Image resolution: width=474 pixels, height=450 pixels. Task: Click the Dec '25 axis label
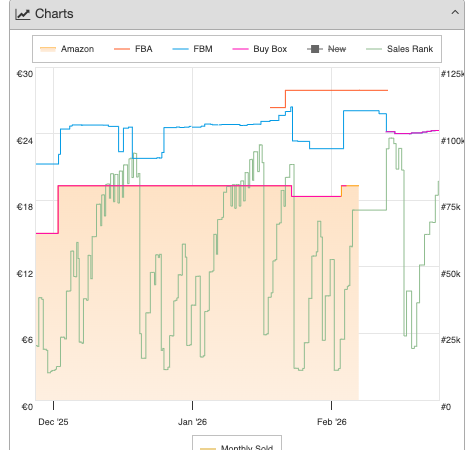click(x=53, y=422)
